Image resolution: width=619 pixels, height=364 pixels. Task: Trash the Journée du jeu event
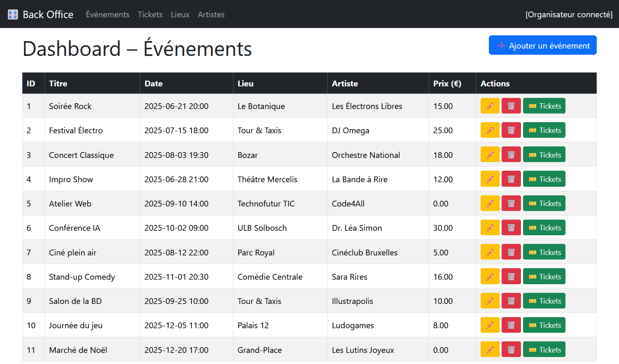[x=511, y=325]
